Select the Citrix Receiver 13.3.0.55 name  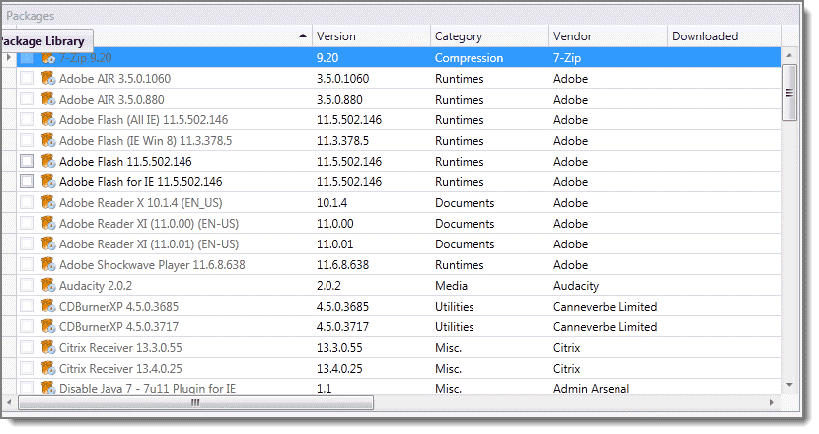pos(121,348)
